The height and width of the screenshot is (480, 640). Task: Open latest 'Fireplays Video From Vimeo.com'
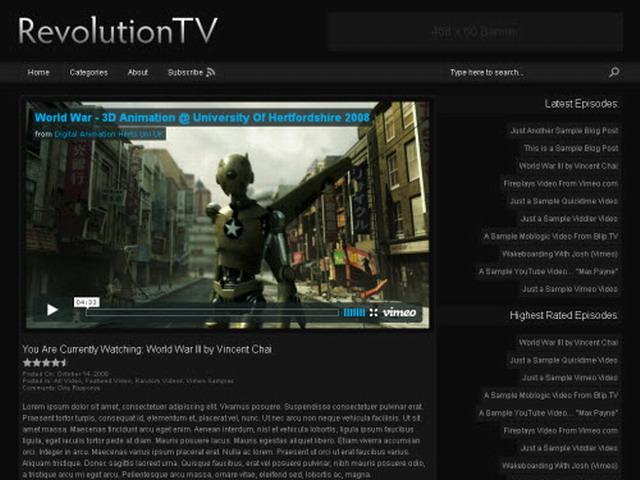pos(560,184)
